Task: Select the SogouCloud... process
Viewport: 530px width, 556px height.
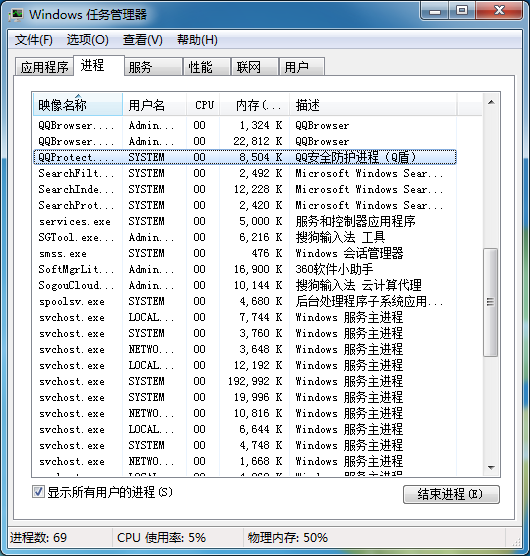Action: 245,285
